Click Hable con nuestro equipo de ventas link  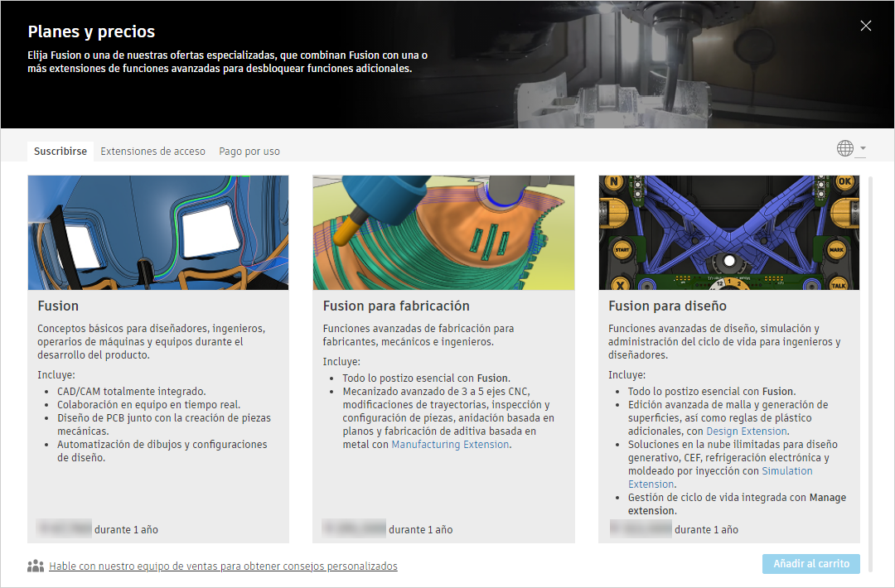point(223,566)
